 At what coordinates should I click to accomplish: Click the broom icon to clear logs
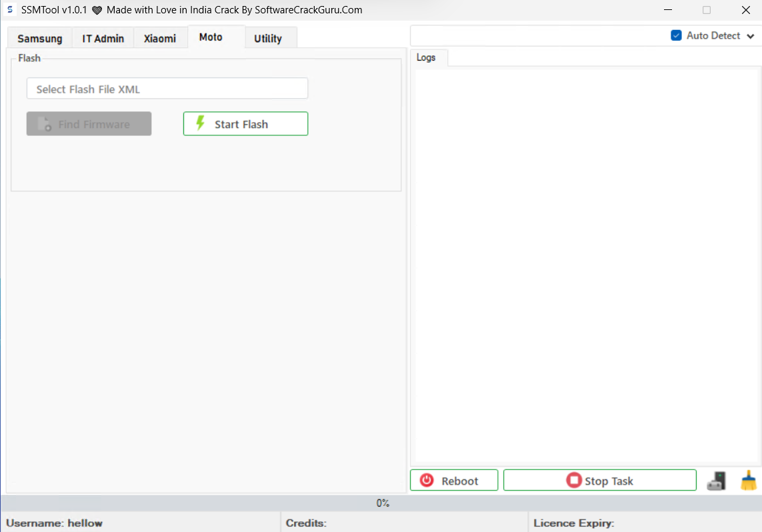point(749,481)
